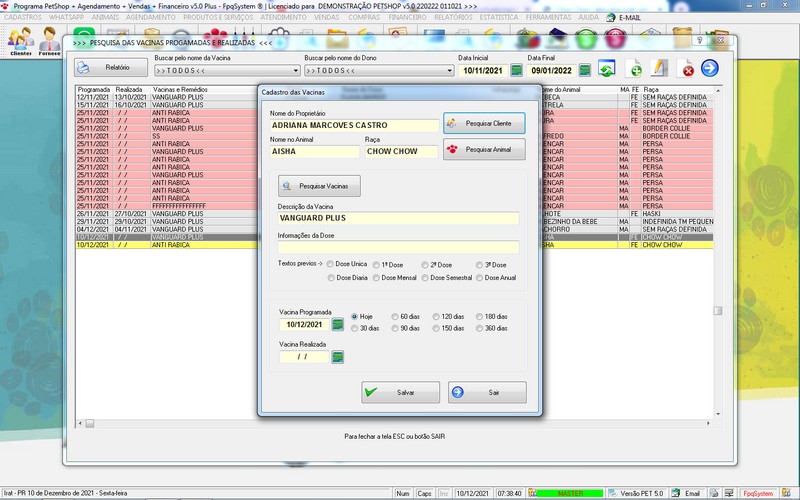Viewport: 800px width, 500px height.
Task: Open calendar icon next to Vacina Realizada
Action: coord(337,357)
